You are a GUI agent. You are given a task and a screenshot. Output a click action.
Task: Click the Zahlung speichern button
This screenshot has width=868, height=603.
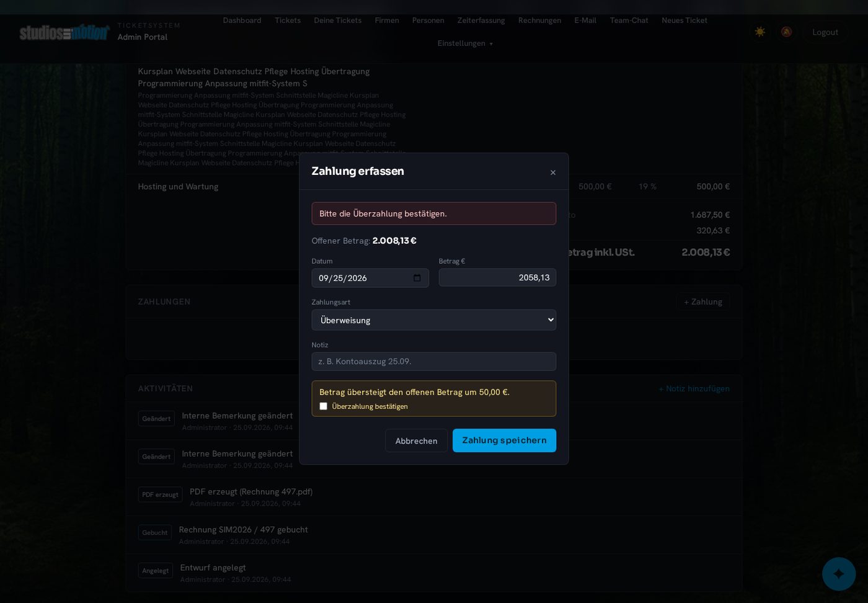click(504, 440)
